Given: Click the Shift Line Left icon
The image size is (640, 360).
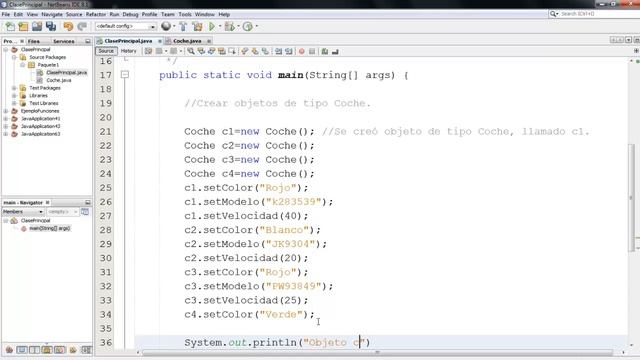Looking at the screenshot, I should pos(278,51).
